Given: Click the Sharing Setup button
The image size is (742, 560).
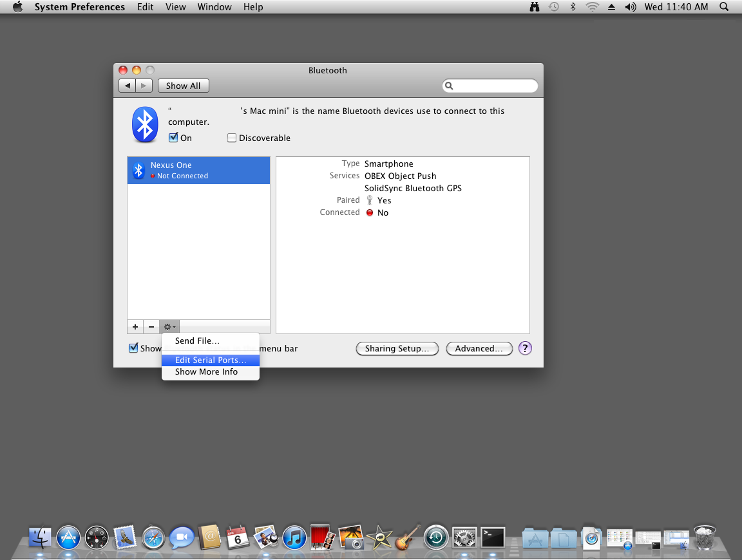Looking at the screenshot, I should click(397, 348).
